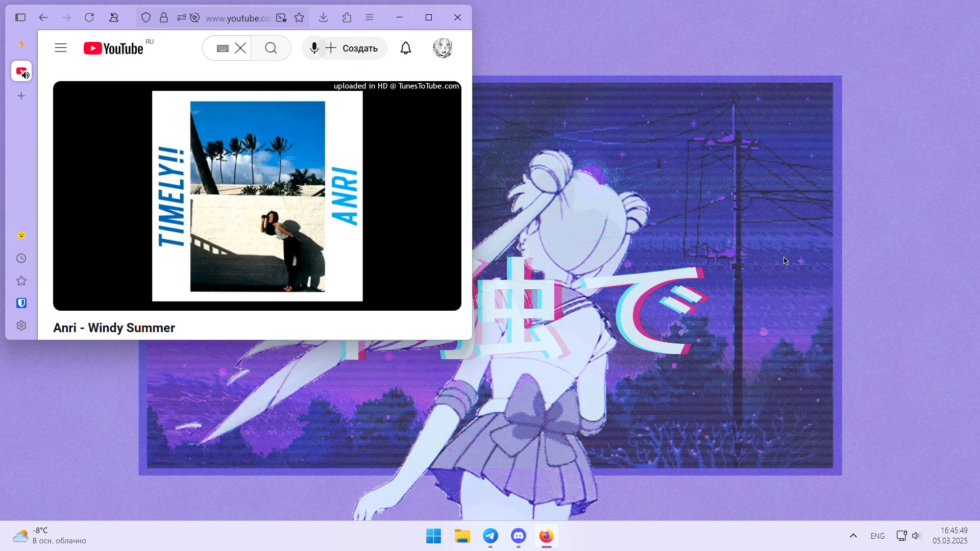
Task: Click the YouTube search magnifier button
Action: click(271, 48)
